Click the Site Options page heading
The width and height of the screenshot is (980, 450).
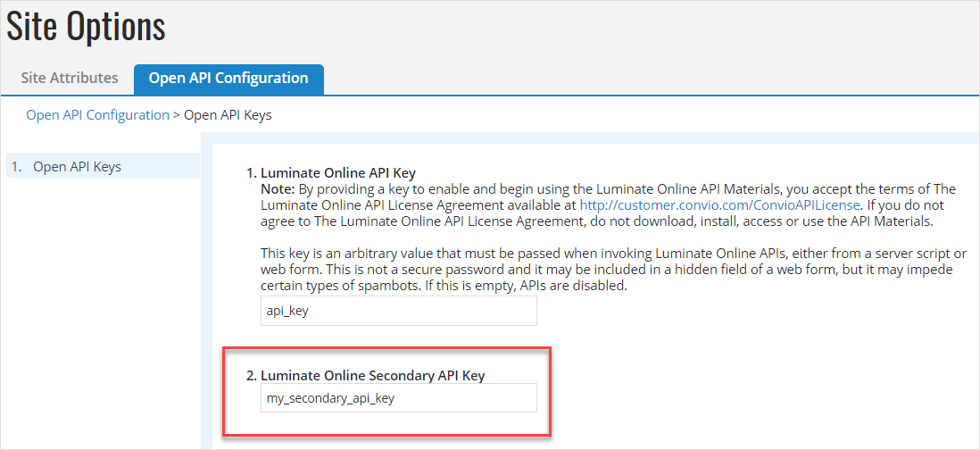87,26
